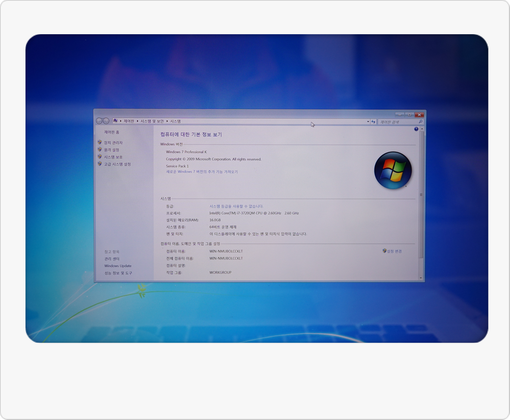The image size is (510, 420).
Task: Click the scrollbar up arrow
Action: click(422, 129)
